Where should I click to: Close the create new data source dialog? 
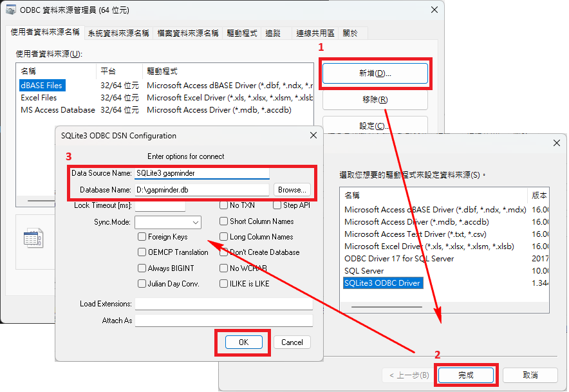point(557,143)
